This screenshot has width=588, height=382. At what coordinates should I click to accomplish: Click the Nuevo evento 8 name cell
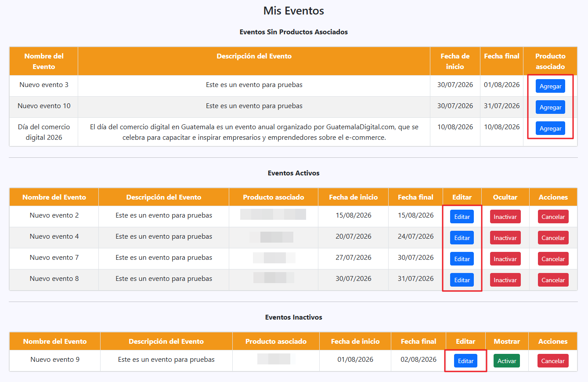(54, 280)
